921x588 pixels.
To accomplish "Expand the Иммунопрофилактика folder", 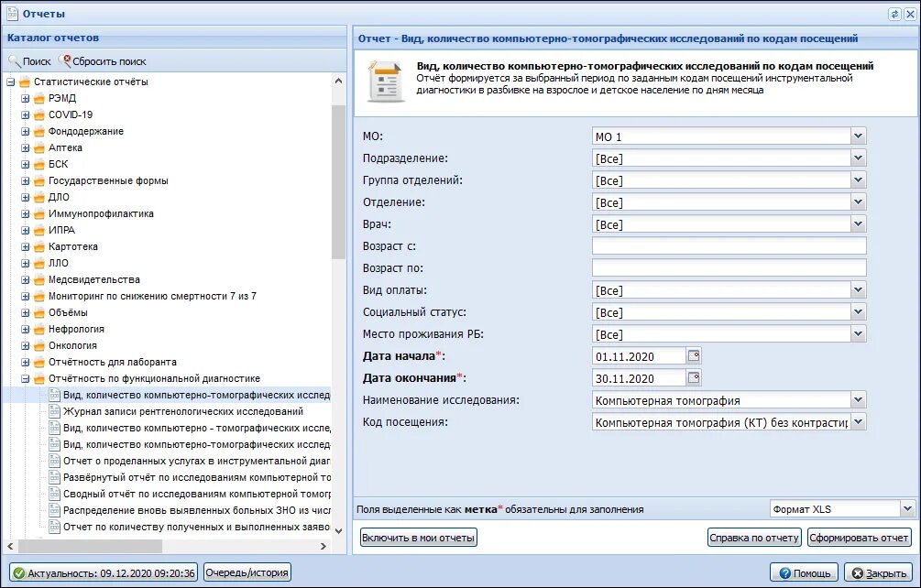I will 26,213.
